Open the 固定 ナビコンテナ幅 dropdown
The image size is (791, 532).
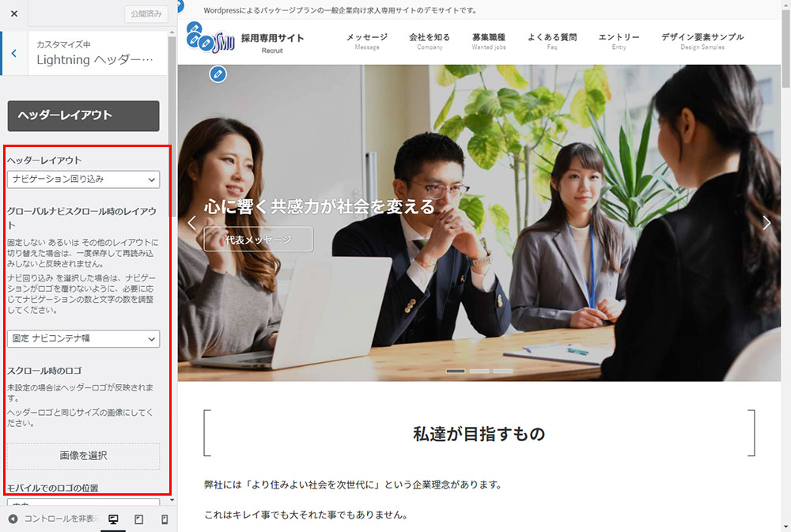point(83,338)
